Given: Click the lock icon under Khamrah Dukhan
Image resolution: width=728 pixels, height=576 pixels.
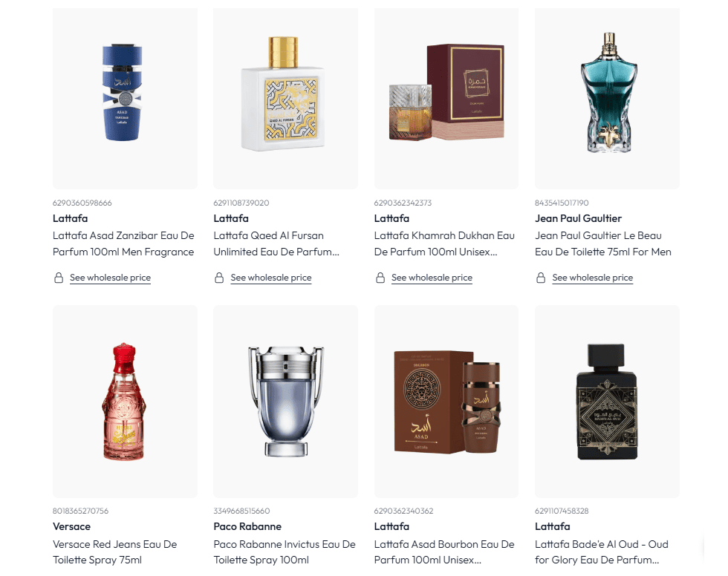Looking at the screenshot, I should tap(380, 278).
